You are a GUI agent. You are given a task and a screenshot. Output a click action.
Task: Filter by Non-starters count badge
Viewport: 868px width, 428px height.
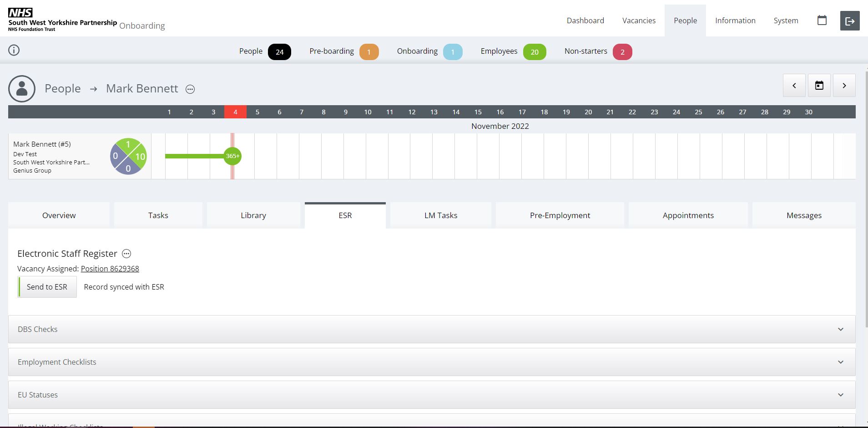coord(622,52)
